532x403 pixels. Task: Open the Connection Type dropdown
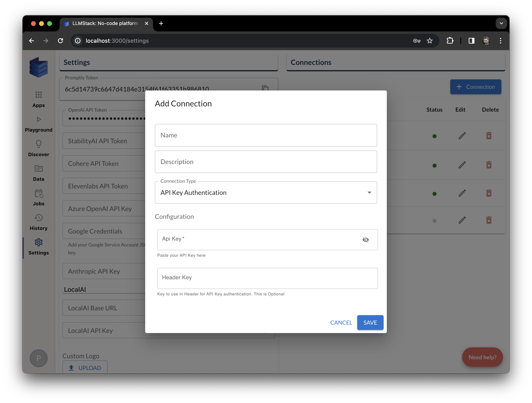tap(266, 192)
